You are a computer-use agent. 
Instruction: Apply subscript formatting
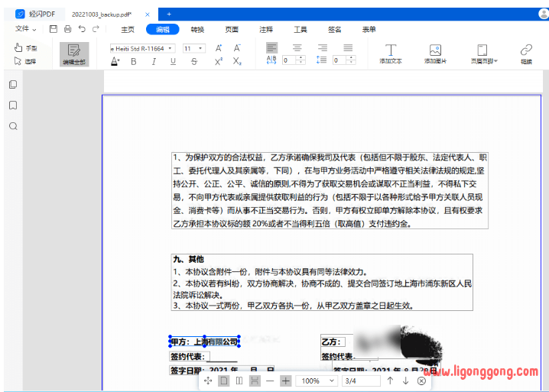pyautogui.click(x=237, y=62)
